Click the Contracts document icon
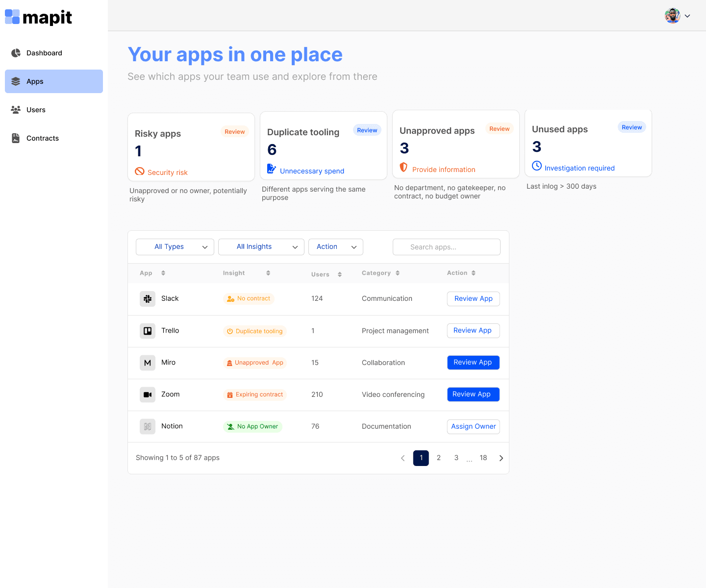706x588 pixels. (16, 138)
